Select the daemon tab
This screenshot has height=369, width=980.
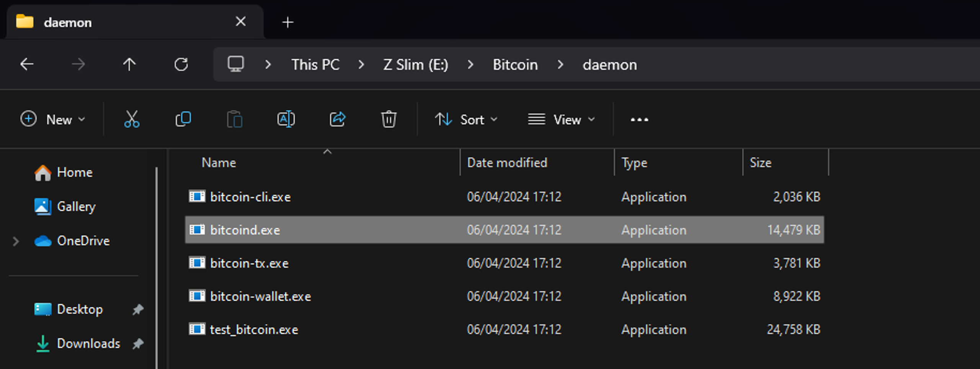(135, 22)
